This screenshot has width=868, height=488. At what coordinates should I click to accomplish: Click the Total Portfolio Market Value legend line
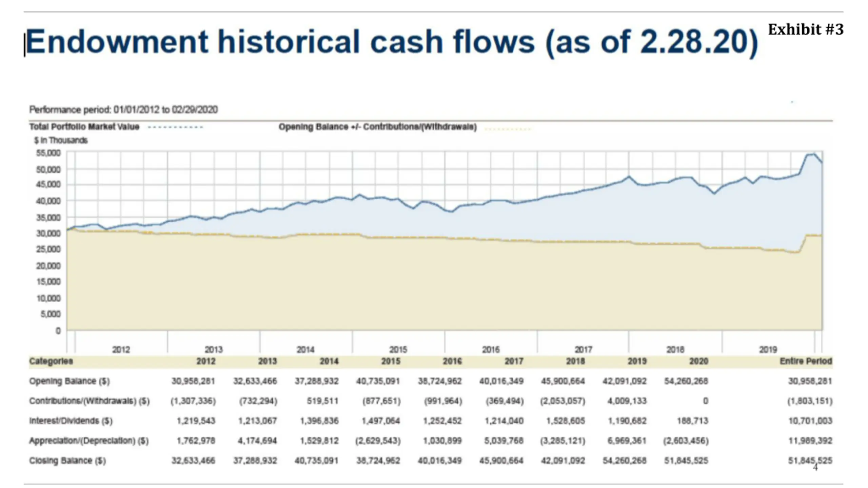(x=175, y=127)
